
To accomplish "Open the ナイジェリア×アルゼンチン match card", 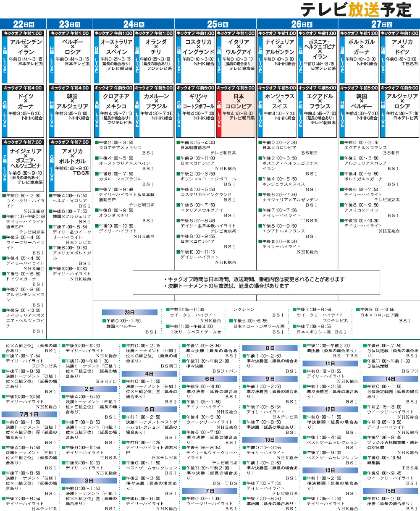I will point(277,57).
